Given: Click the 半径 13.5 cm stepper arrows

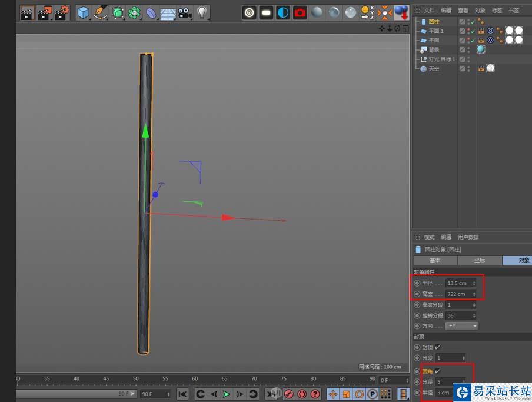Looking at the screenshot, I should (474, 283).
